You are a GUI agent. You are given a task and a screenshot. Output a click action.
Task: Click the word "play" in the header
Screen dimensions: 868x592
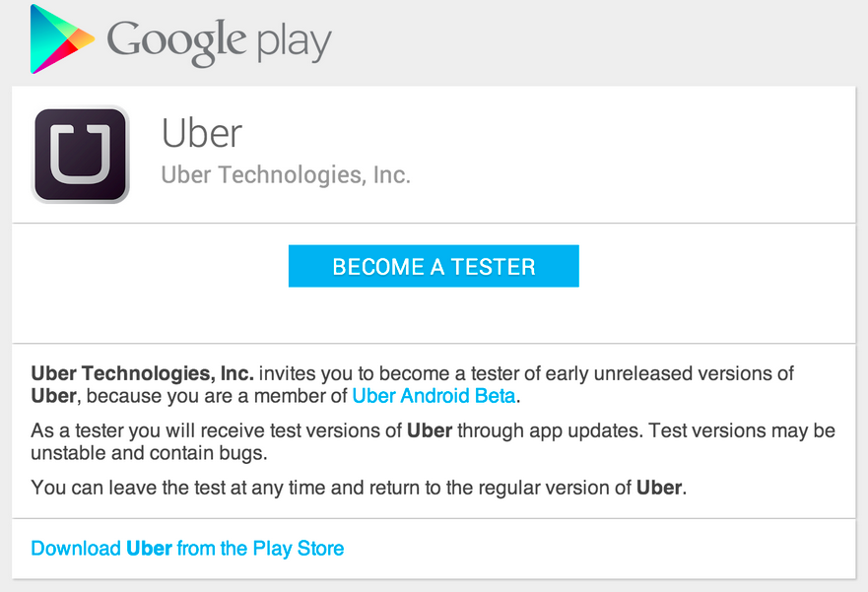click(x=294, y=43)
